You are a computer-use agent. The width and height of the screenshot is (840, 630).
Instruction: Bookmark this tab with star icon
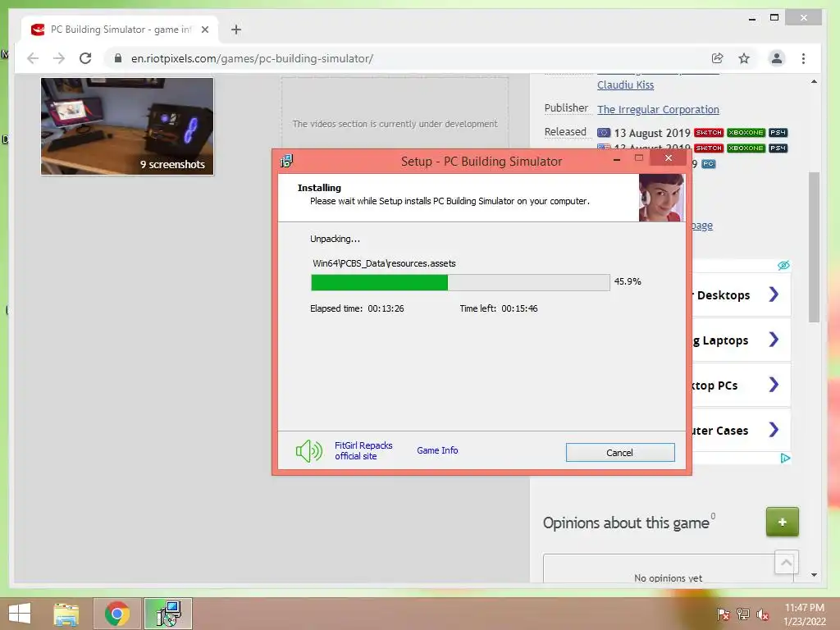click(x=744, y=58)
